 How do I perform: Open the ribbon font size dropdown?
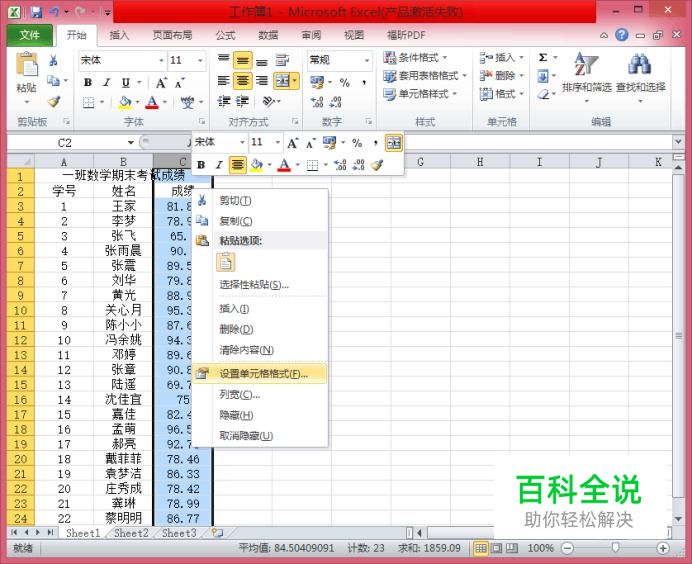[200, 60]
